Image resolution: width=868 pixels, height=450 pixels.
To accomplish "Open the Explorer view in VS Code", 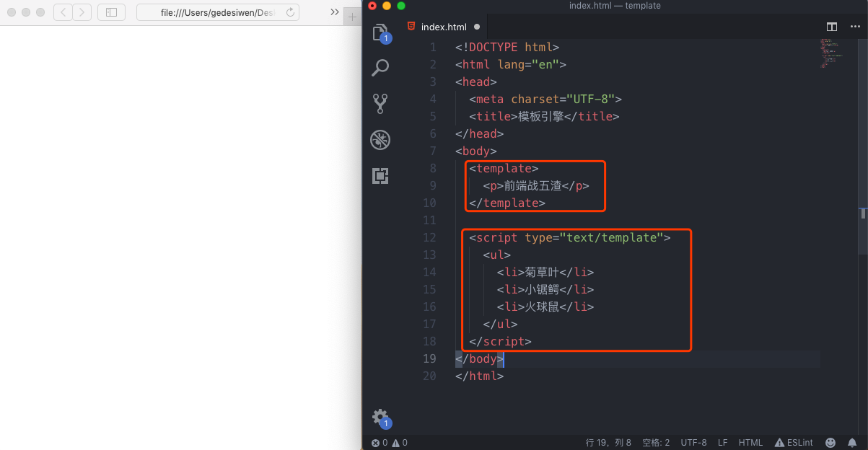I will point(380,33).
